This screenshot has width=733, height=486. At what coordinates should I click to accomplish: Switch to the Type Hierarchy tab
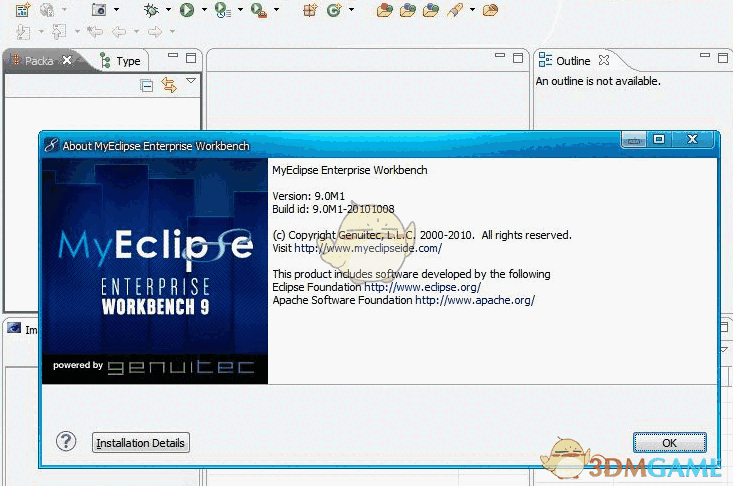(121, 61)
